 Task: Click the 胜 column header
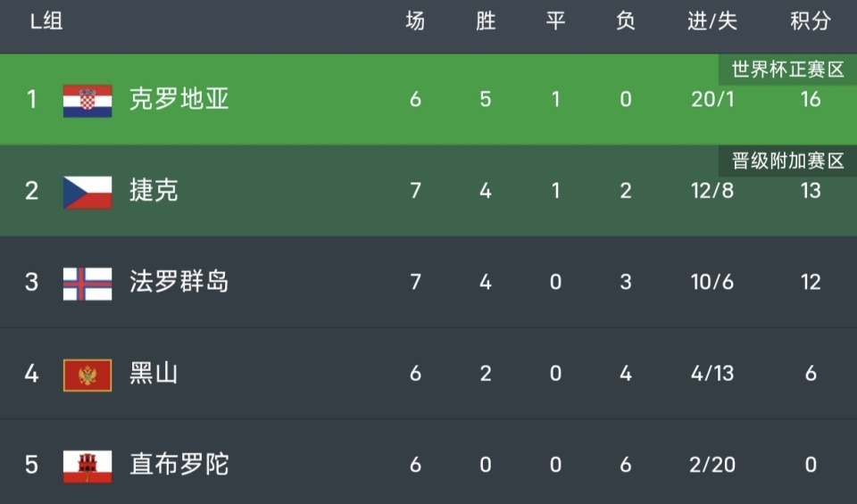pyautogui.click(x=486, y=21)
